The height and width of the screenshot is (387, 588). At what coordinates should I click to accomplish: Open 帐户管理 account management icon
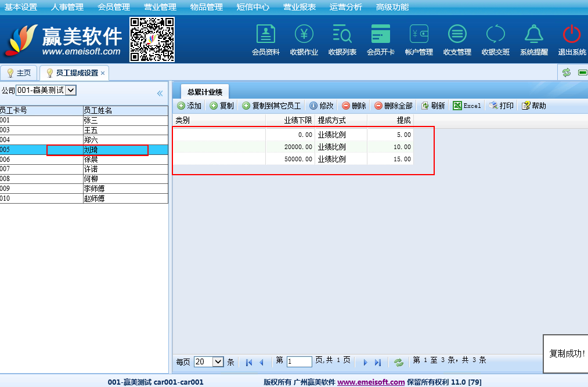(x=419, y=35)
